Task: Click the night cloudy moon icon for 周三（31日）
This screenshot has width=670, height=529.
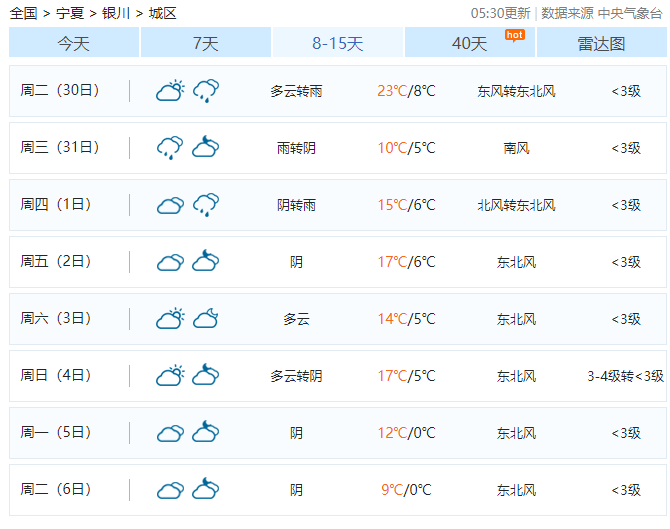Action: 206,148
